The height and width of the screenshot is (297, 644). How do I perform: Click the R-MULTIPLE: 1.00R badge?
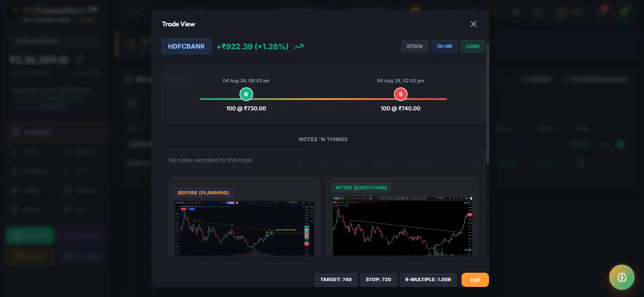pyautogui.click(x=428, y=280)
